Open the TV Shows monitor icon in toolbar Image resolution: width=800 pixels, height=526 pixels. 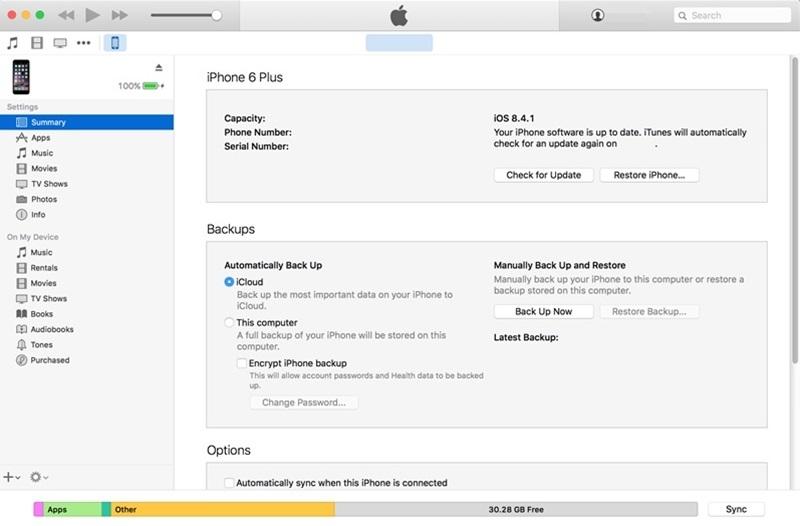point(60,43)
